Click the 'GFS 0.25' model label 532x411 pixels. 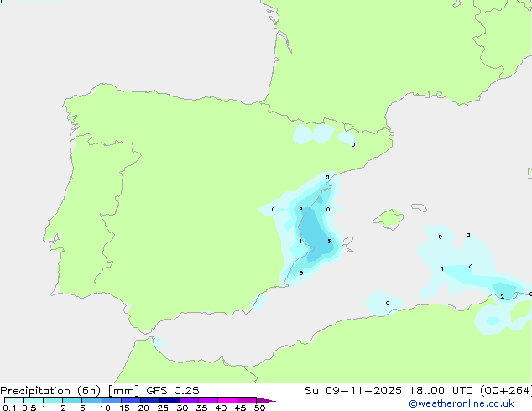[x=173, y=391]
